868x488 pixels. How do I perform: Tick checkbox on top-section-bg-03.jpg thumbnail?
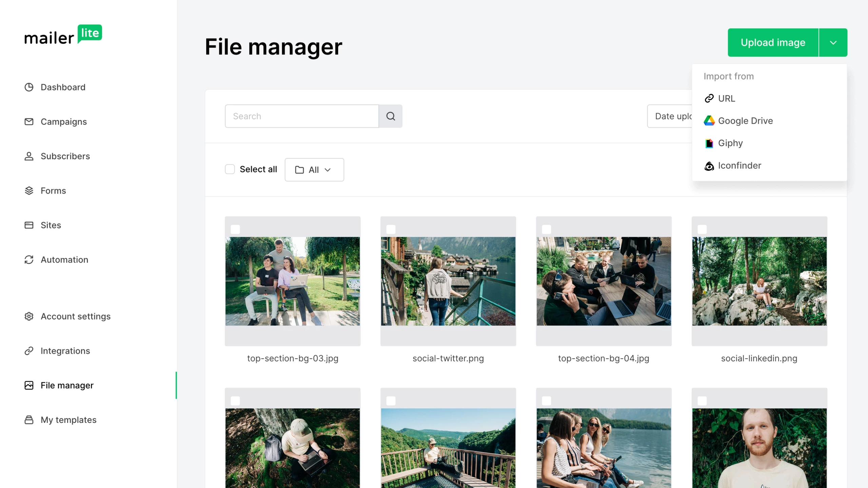tap(235, 229)
